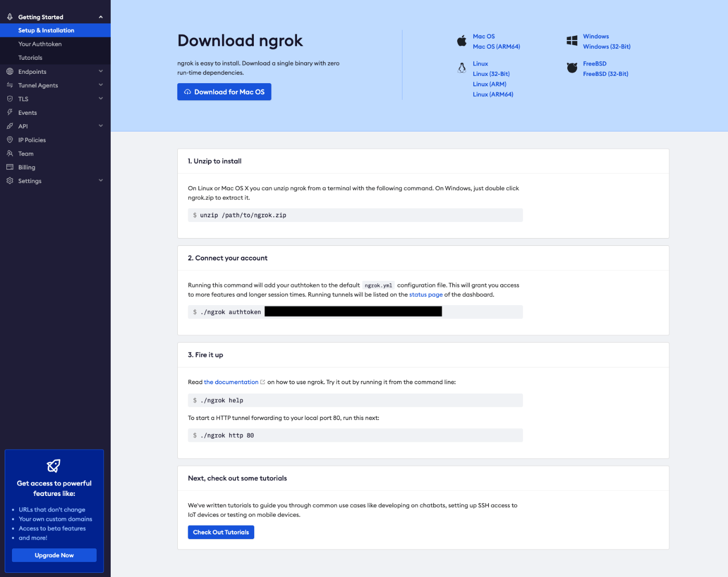728x577 pixels.
Task: Download the Windows build link
Action: coord(596,36)
